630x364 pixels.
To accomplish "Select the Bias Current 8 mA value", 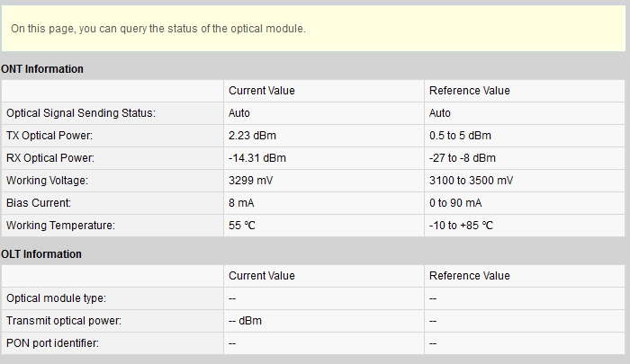I will click(241, 203).
